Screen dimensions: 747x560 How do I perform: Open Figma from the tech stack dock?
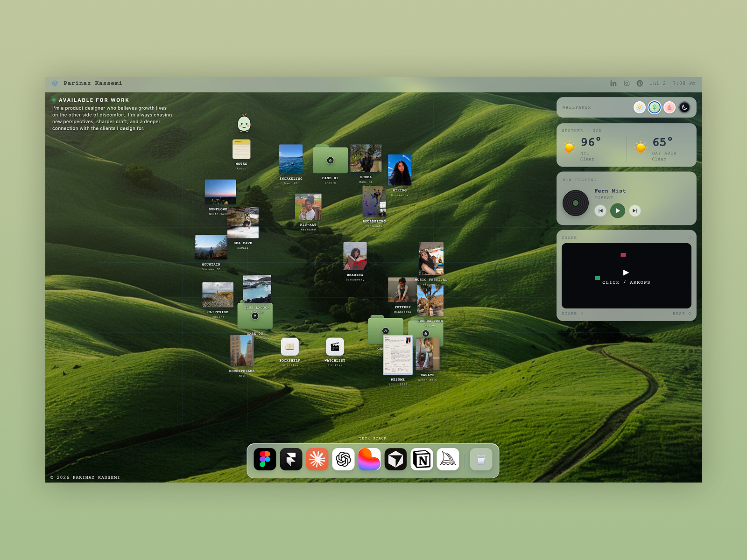point(265,459)
